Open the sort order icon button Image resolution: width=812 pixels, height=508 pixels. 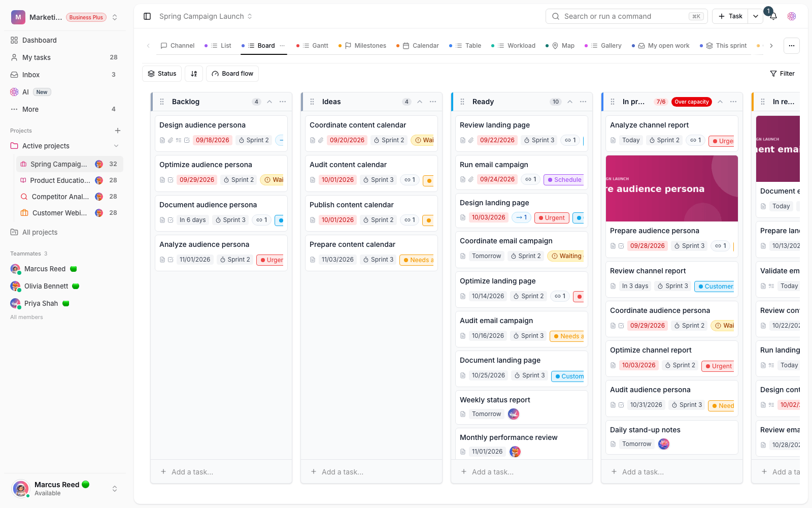point(194,74)
